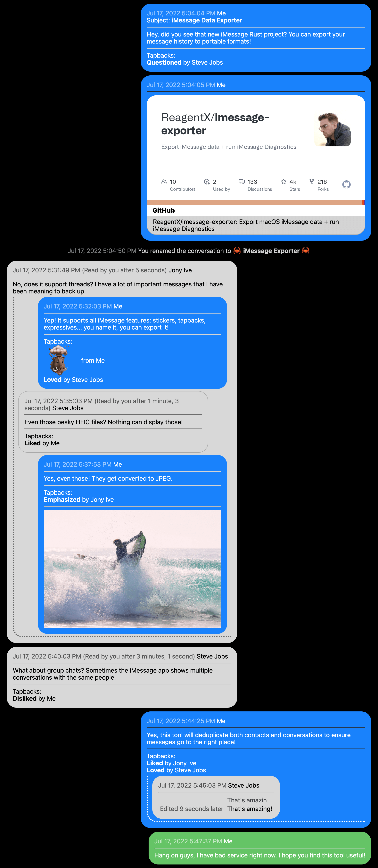378x868 pixels.
Task: Open the surfer photo attachment
Action: pos(132,569)
